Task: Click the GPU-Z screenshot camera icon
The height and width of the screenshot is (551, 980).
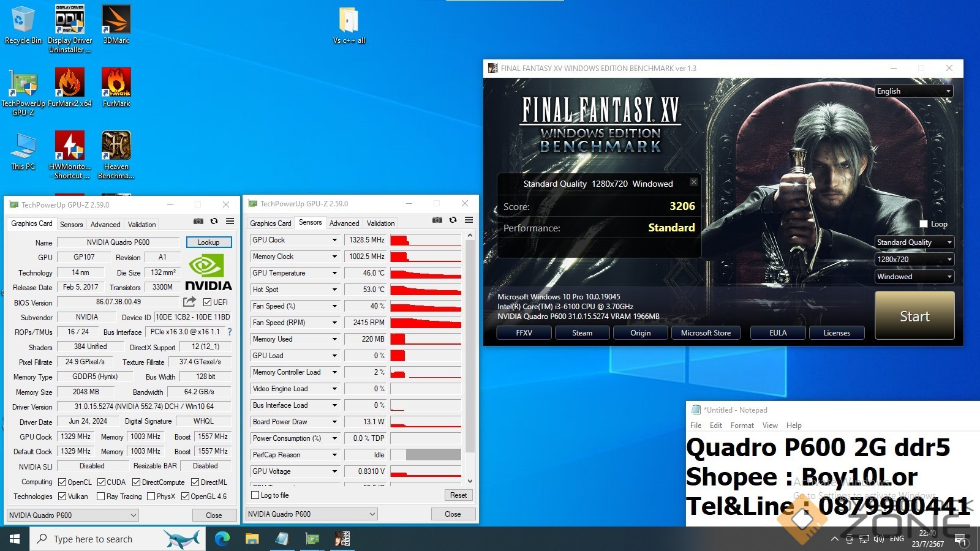Action: point(198,222)
